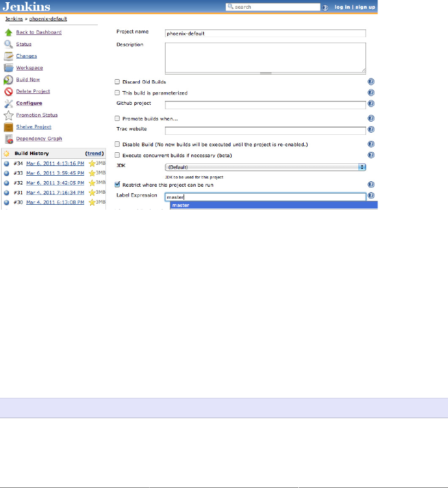The height and width of the screenshot is (488, 448).
Task: Open the Jenkins breadcrumb link
Action: pos(14,19)
